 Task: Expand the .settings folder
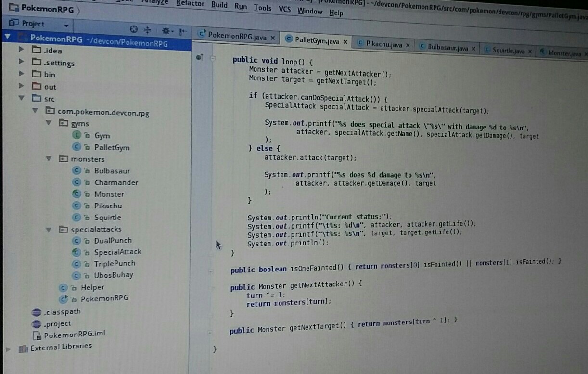point(21,61)
